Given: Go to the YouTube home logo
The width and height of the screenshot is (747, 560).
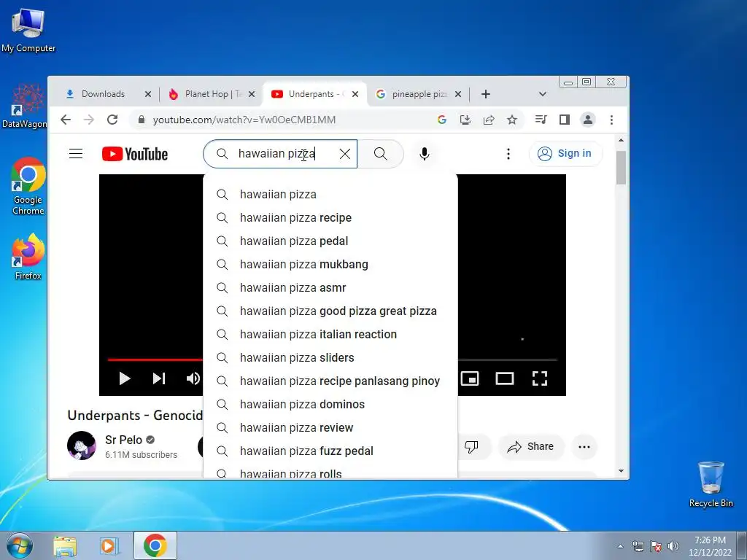Looking at the screenshot, I should tap(135, 154).
